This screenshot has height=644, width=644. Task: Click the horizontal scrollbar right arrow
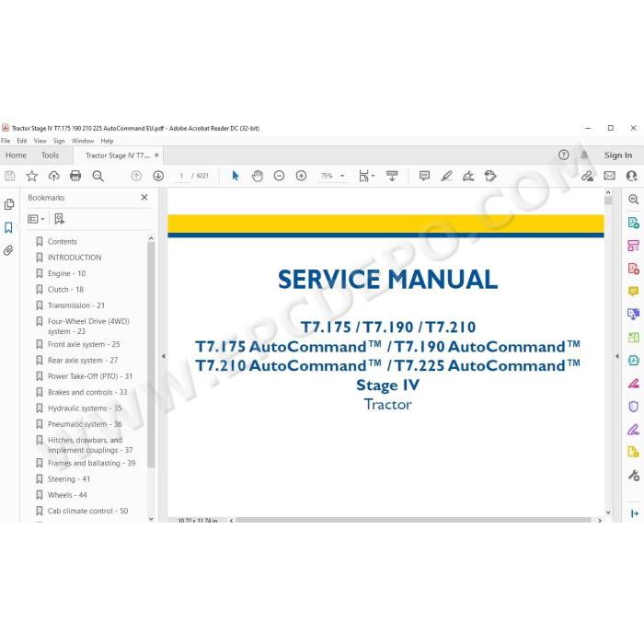pyautogui.click(x=600, y=521)
